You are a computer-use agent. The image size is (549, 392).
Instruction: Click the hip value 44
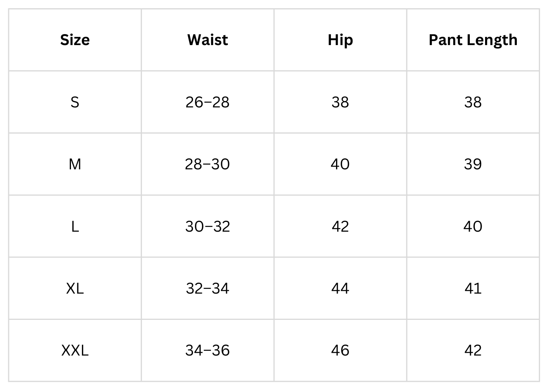coord(340,289)
